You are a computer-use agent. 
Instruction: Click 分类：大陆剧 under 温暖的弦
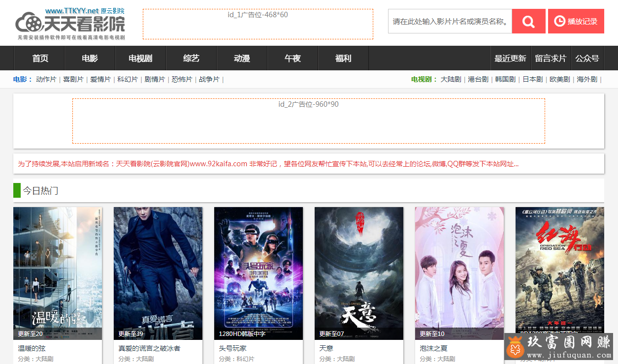(x=35, y=359)
